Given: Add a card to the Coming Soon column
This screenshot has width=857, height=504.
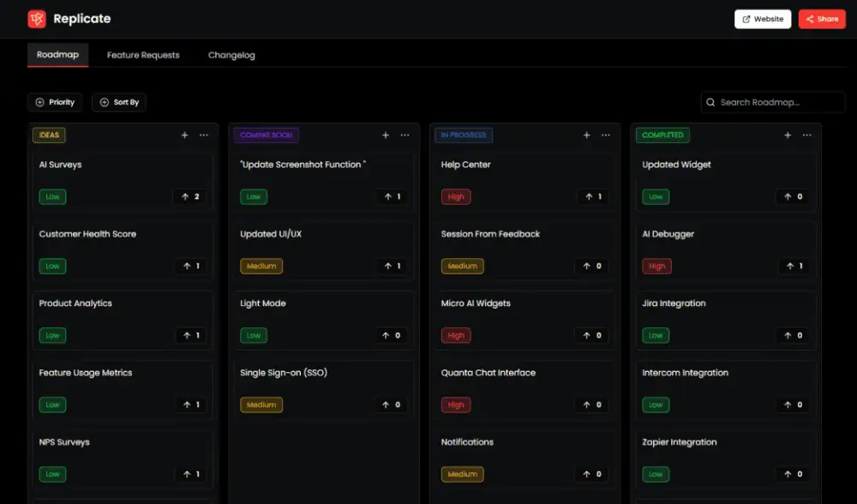Looking at the screenshot, I should [386, 135].
